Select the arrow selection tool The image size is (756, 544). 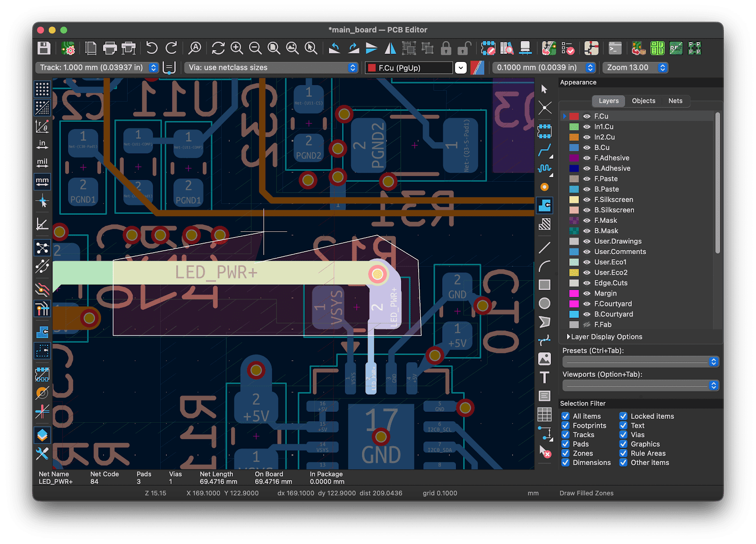click(x=544, y=89)
